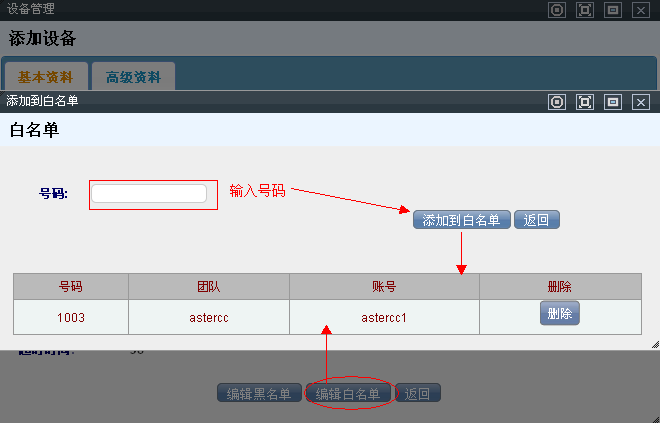Close the 设备管理 window
Viewport: 660px width, 423px height.
(642, 9)
